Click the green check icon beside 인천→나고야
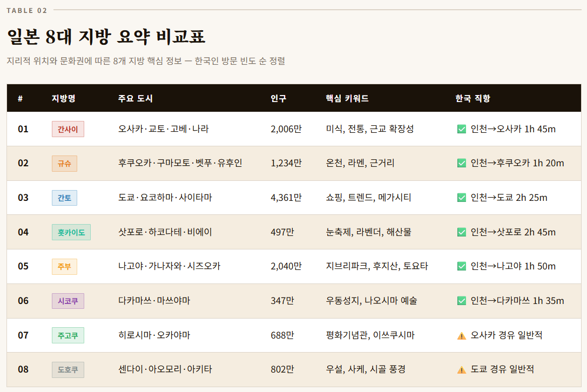Screen dimensions: 587x392 (x=462, y=266)
